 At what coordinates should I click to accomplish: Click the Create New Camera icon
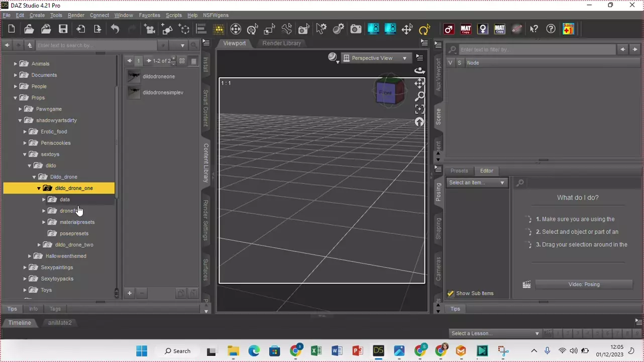point(149,29)
